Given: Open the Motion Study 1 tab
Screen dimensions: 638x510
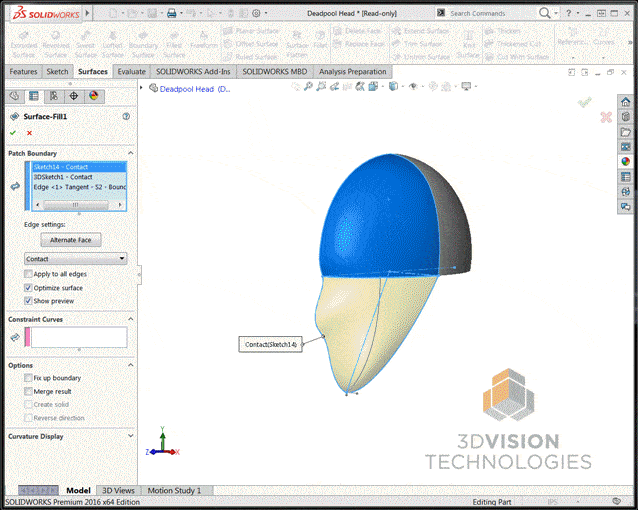Looking at the screenshot, I should 174,490.
